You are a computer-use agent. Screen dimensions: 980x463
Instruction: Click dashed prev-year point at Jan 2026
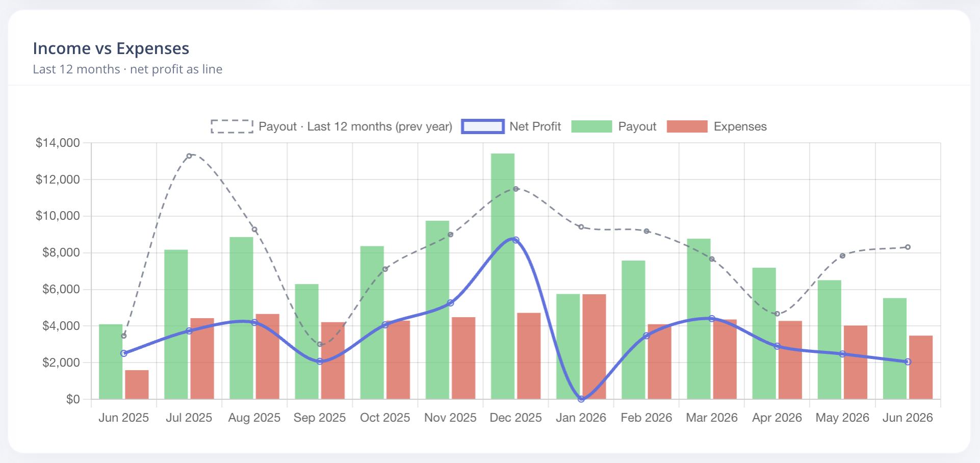[x=581, y=227]
